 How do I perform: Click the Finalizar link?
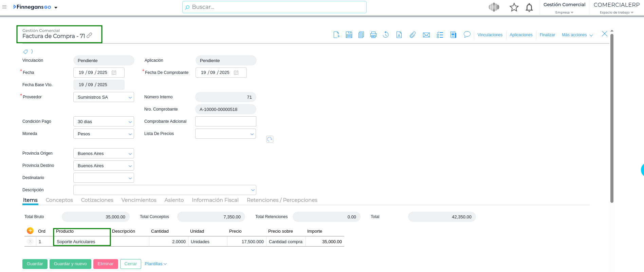tap(547, 35)
